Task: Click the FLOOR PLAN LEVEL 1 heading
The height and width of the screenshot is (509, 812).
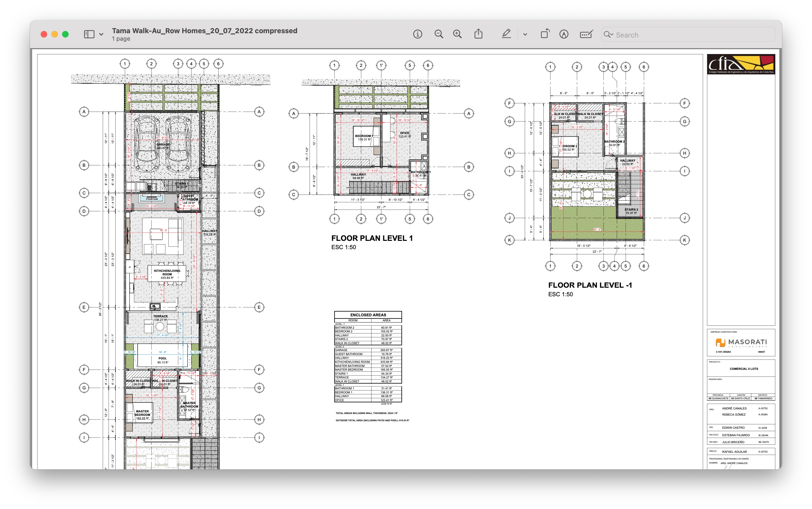Action: point(372,238)
